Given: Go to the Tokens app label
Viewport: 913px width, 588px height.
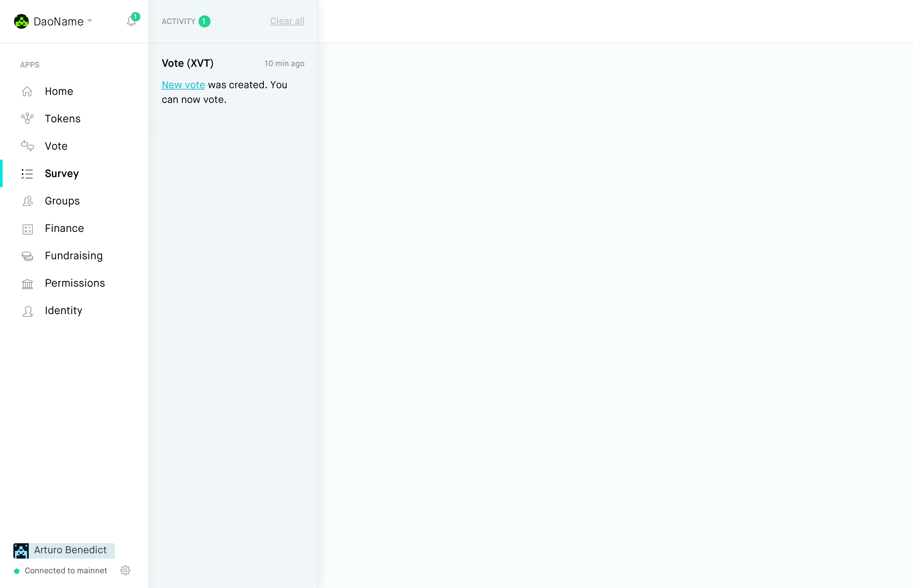Looking at the screenshot, I should pyautogui.click(x=62, y=119).
